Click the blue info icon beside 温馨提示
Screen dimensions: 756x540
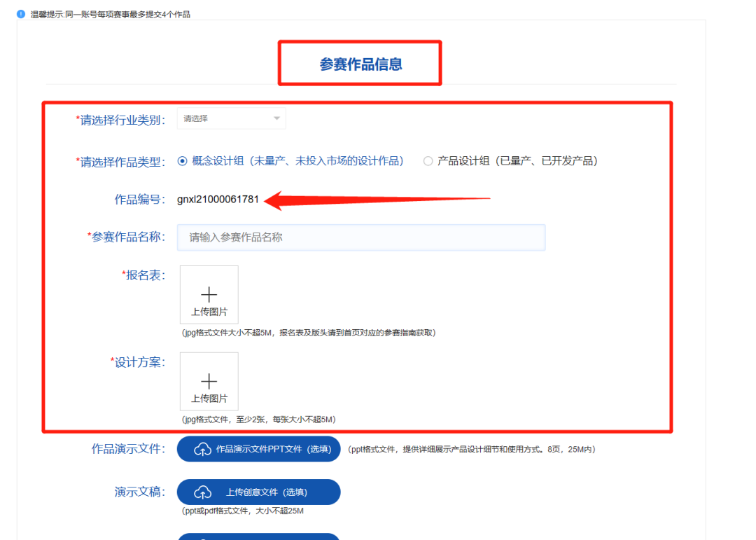pyautogui.click(x=21, y=14)
